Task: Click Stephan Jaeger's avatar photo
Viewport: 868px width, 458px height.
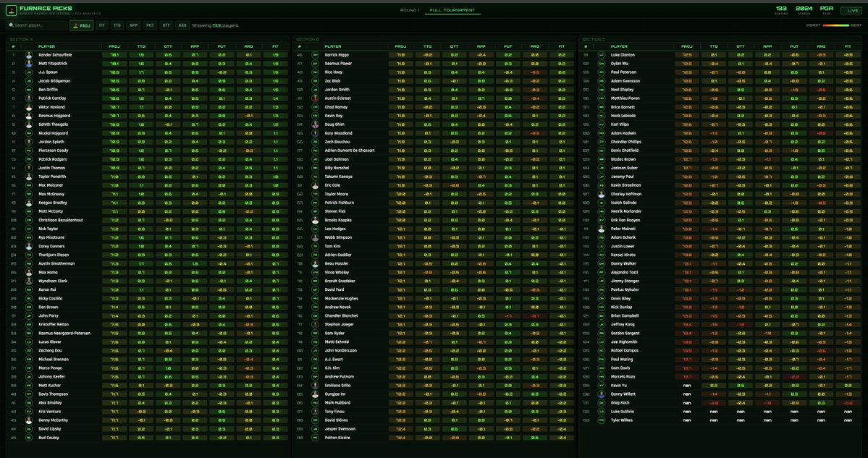Action: tap(315, 325)
